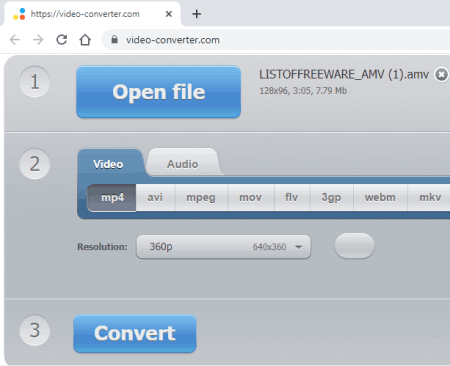This screenshot has width=450, height=366.
Task: Switch to the Audio tab
Action: tap(183, 164)
